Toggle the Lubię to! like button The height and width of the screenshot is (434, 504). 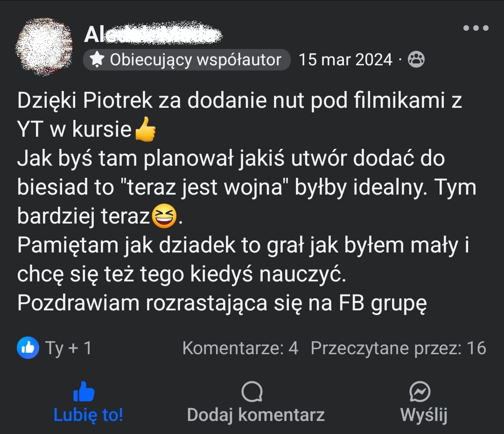click(88, 403)
